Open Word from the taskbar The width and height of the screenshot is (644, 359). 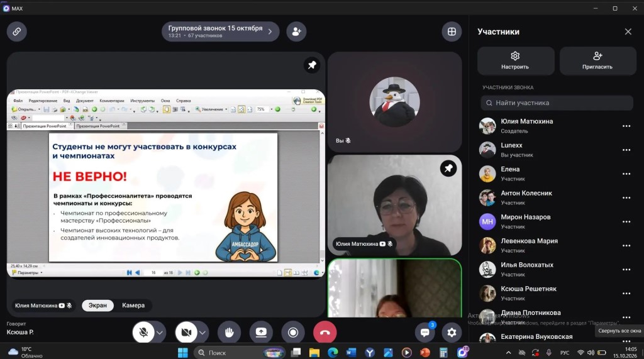tap(351, 353)
